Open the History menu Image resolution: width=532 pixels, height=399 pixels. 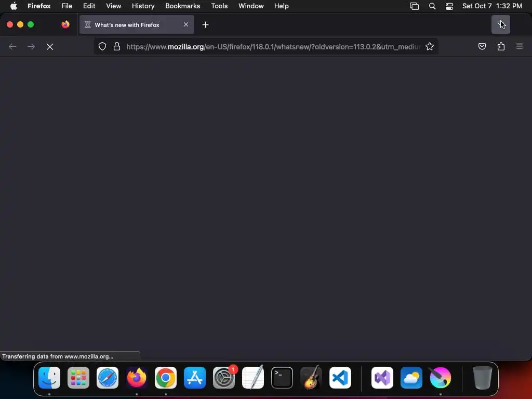[143, 6]
